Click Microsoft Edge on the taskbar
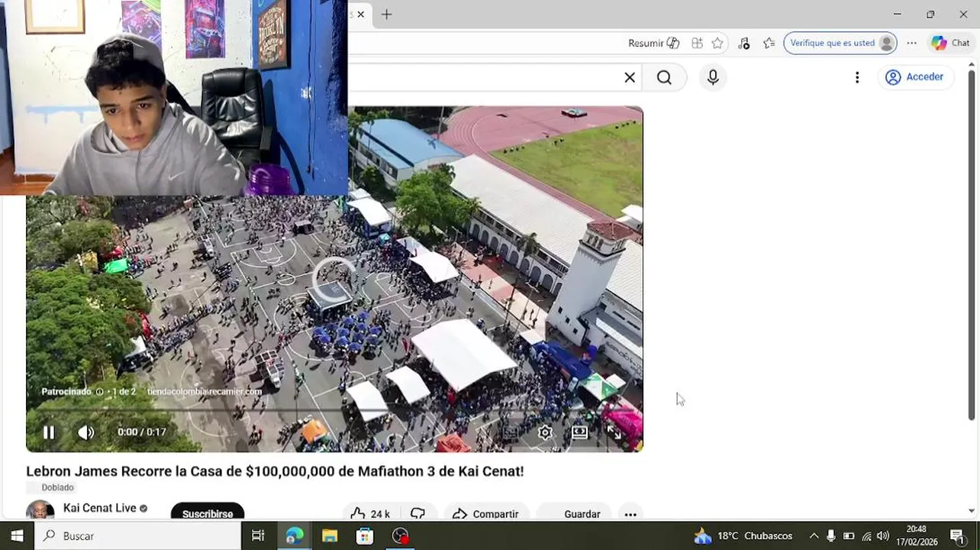980x550 pixels. (295, 536)
